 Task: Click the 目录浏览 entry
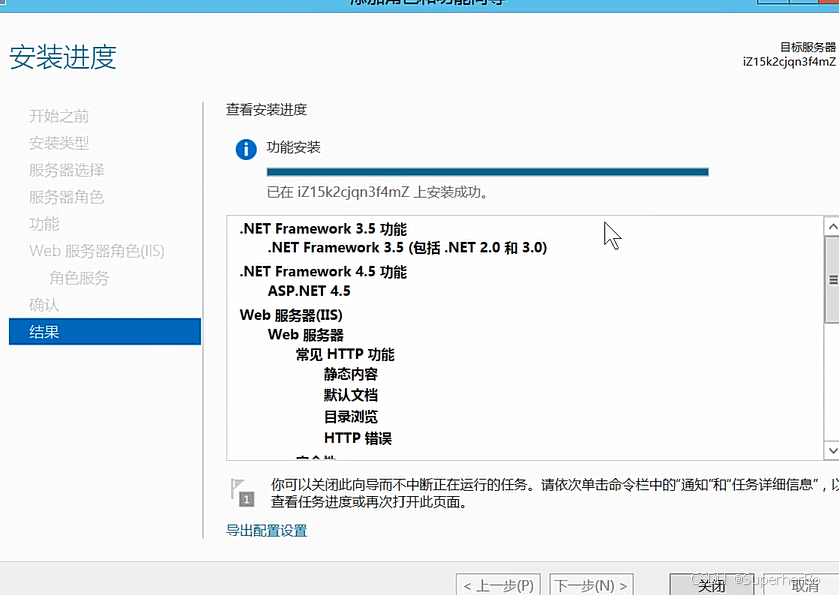(351, 417)
